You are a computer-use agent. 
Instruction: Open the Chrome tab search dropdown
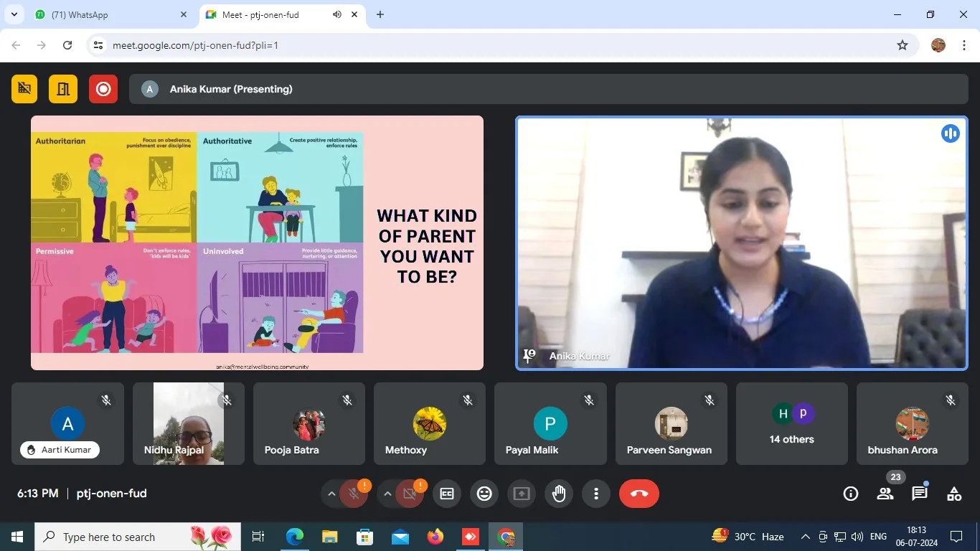14,14
